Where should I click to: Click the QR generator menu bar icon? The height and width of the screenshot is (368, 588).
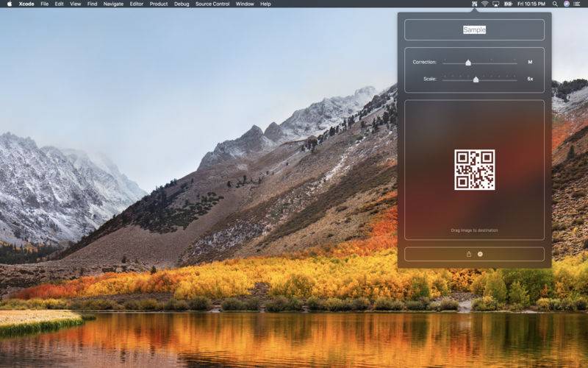pyautogui.click(x=474, y=4)
